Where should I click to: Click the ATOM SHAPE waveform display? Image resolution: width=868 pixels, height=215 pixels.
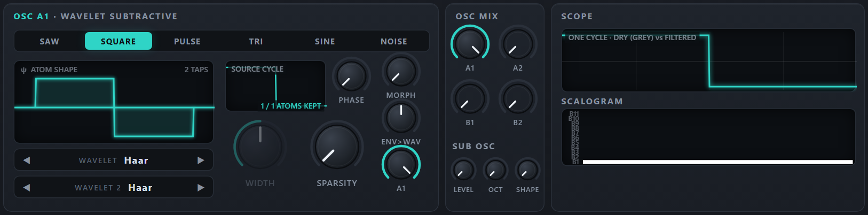[x=114, y=102]
